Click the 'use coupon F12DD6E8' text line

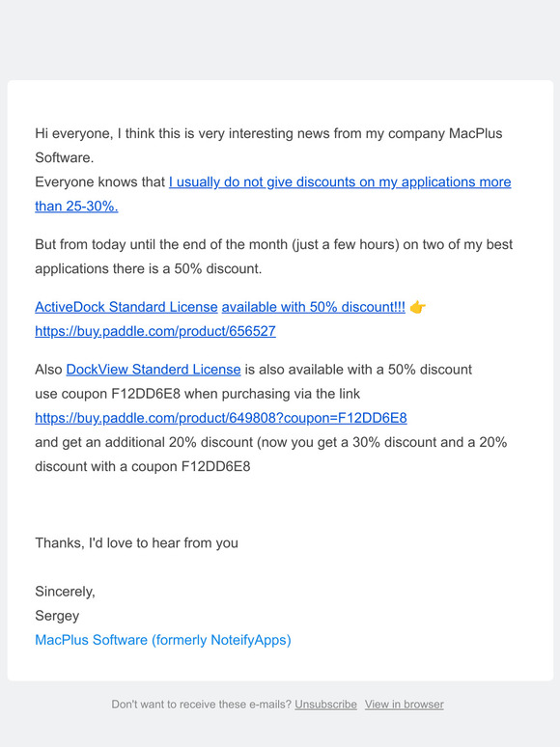pyautogui.click(x=197, y=394)
